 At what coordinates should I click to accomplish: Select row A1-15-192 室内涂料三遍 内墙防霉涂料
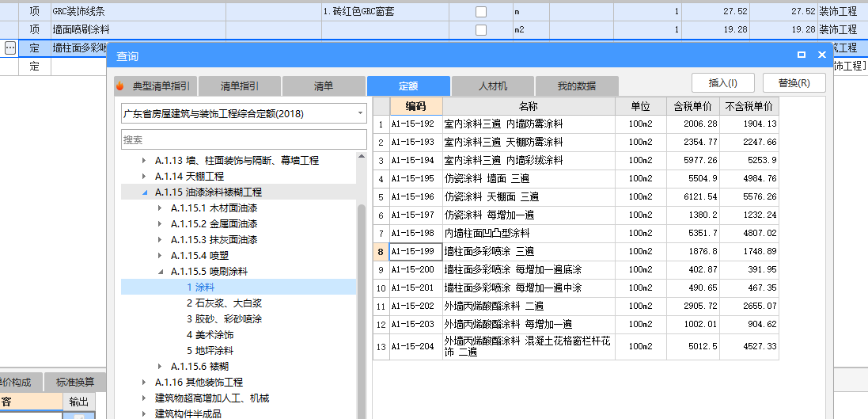576,124
